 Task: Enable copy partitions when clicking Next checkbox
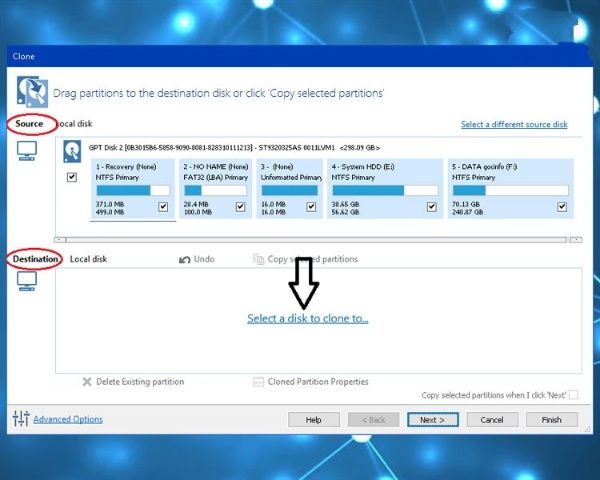(x=573, y=395)
